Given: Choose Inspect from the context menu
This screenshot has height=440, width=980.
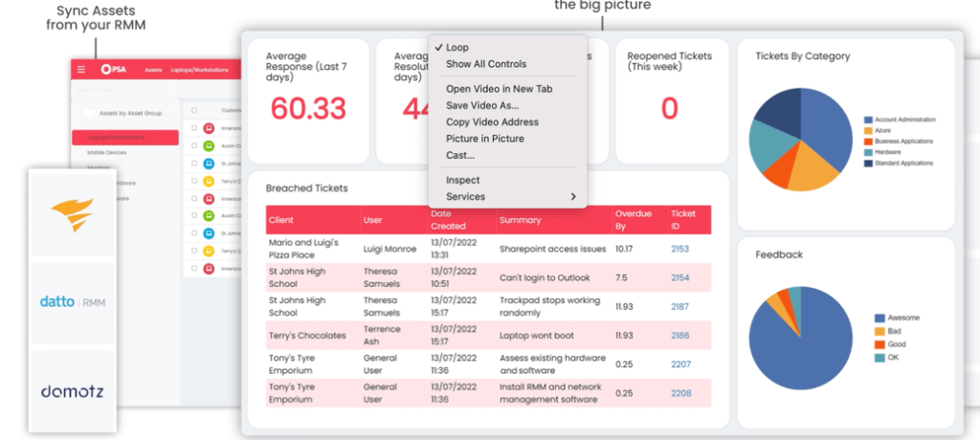Looking at the screenshot, I should [x=507, y=180].
